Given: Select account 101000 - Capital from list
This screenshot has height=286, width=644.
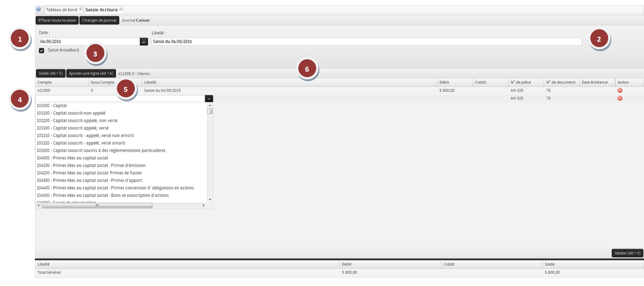Looking at the screenshot, I should click(x=52, y=106).
